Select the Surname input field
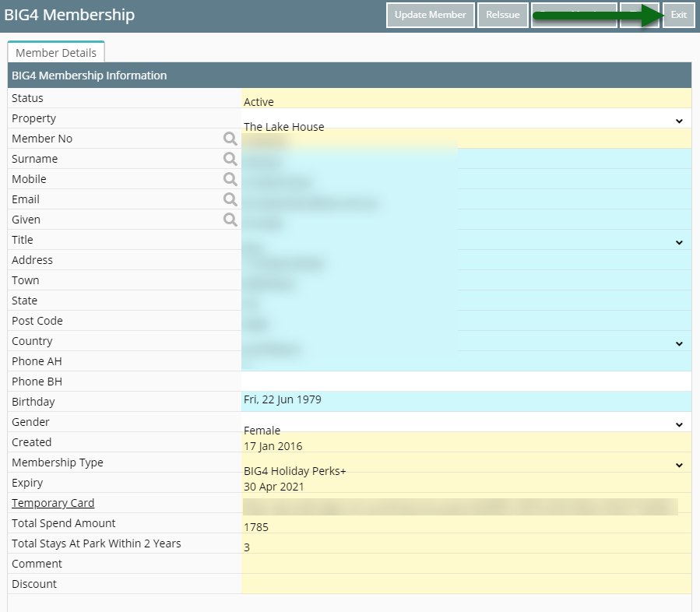Image resolution: width=700 pixels, height=612 pixels. coord(466,159)
